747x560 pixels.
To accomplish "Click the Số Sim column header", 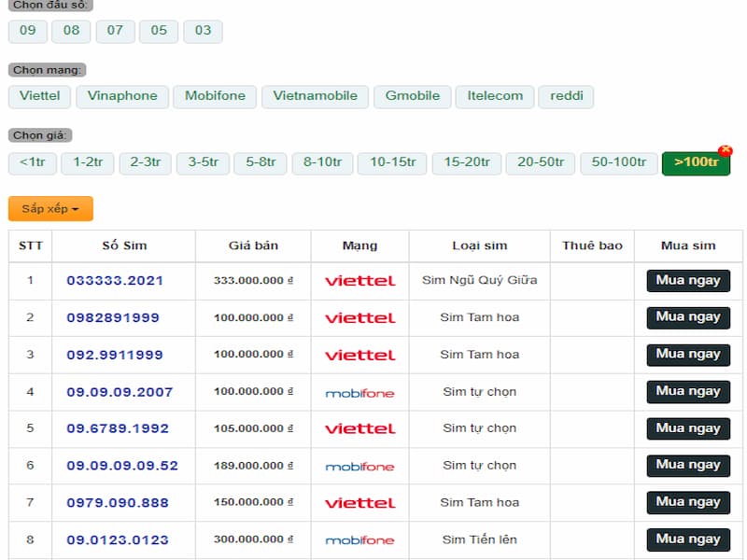I will click(124, 245).
